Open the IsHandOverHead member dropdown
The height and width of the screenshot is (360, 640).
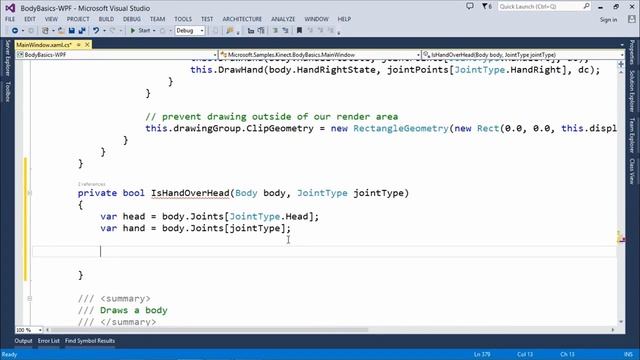(523, 55)
